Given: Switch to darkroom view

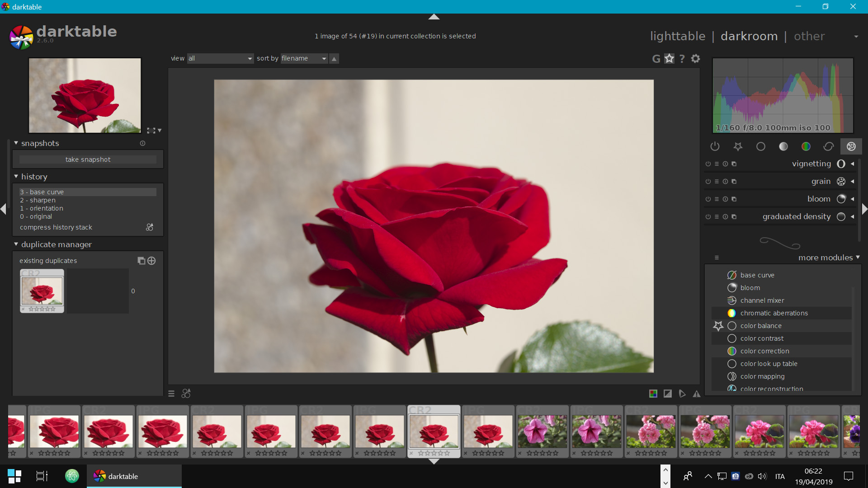Looking at the screenshot, I should click(x=749, y=36).
